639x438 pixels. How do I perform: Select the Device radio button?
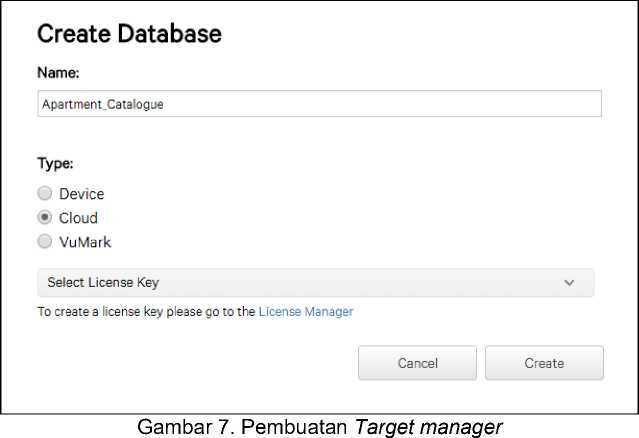tap(44, 194)
